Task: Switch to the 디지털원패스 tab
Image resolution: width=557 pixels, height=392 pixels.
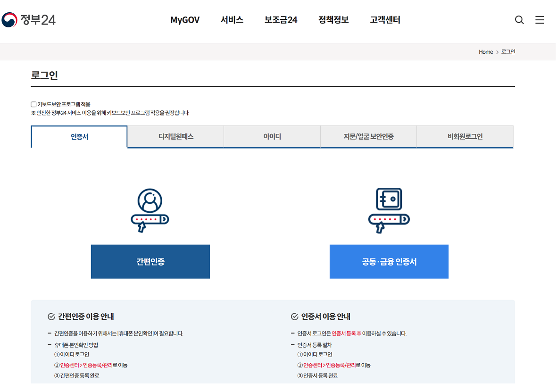Action: [175, 136]
